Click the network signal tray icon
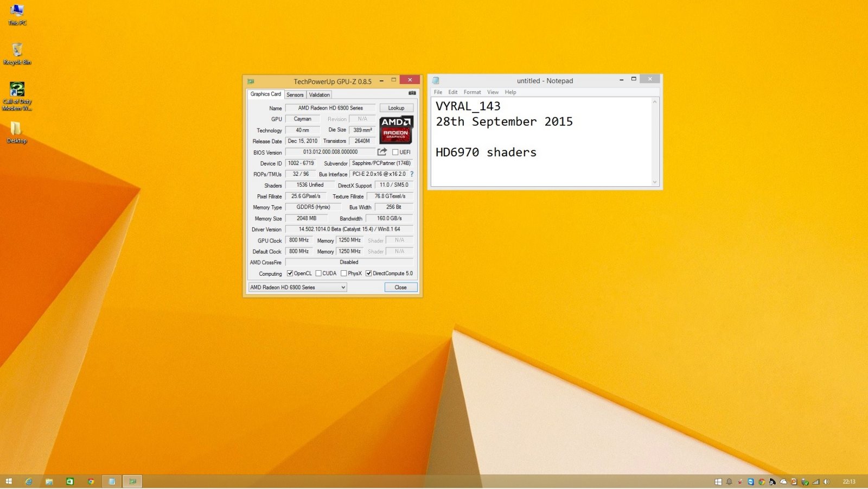This screenshot has width=868, height=489. (x=816, y=482)
